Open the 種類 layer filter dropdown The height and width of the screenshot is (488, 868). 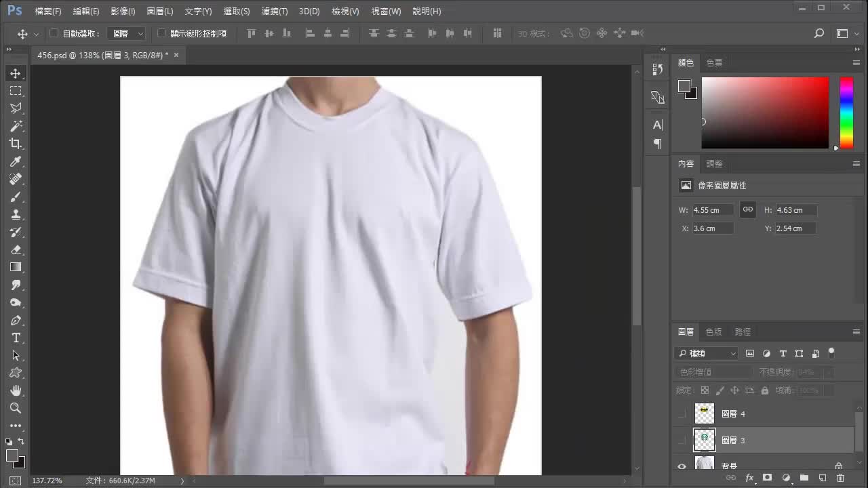coord(707,353)
